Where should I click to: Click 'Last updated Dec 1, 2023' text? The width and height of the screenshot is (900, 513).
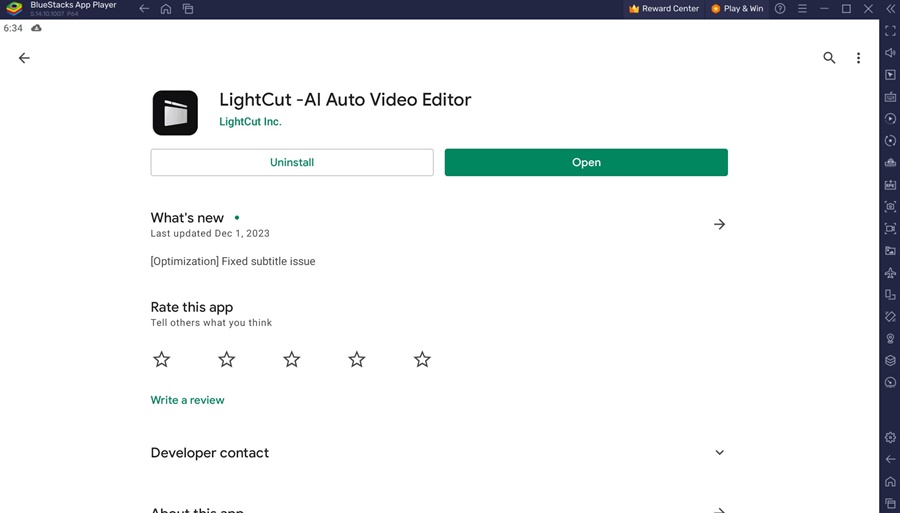coord(210,234)
